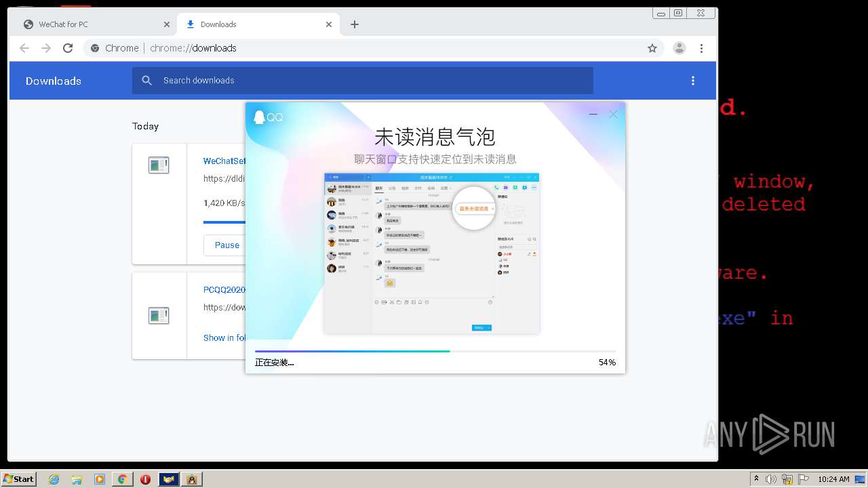
Task: Open a new Chrome tab
Action: coord(355,24)
